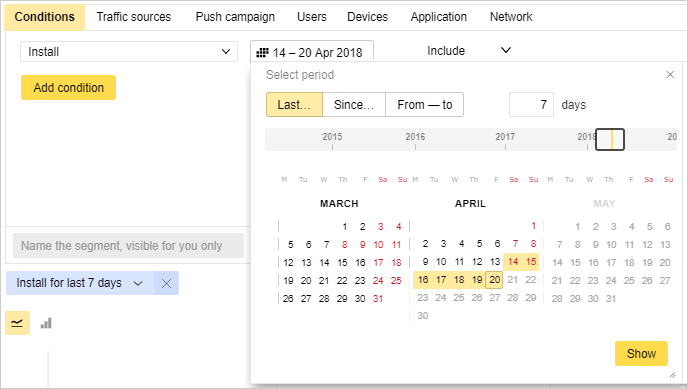Switch to bar chart view icon
688x389 pixels.
(x=46, y=323)
